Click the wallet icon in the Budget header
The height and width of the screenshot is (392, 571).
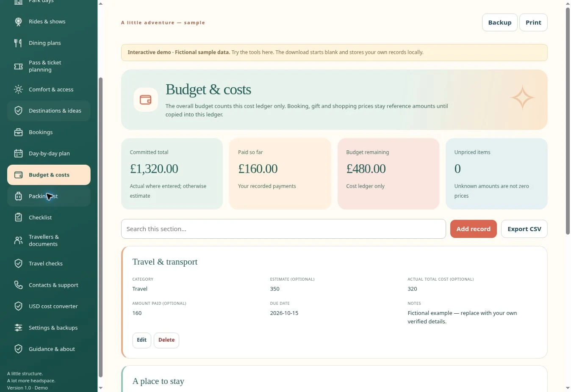coord(146,100)
